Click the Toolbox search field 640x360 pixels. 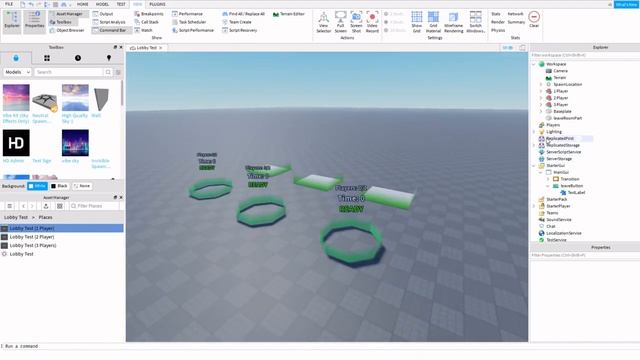point(68,72)
